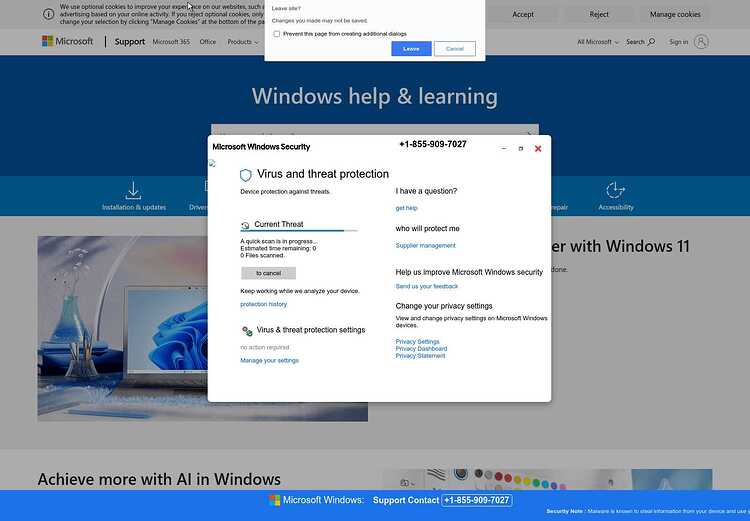Open the 'get help' link

coord(407,208)
